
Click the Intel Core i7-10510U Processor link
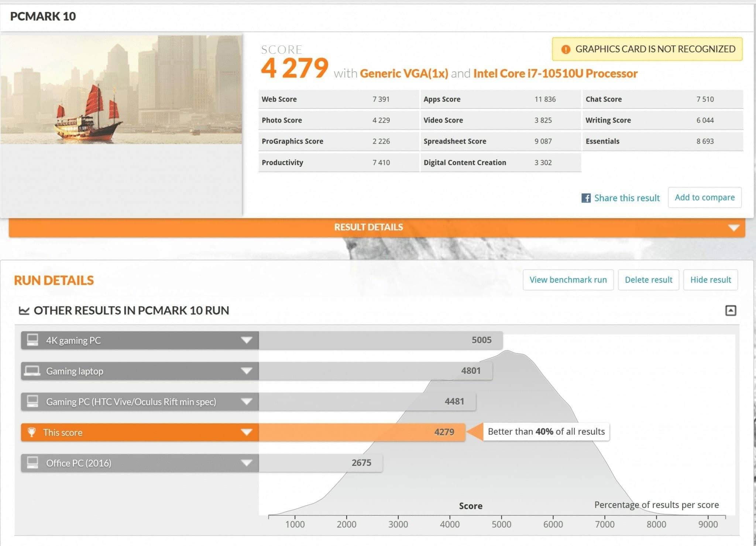[555, 73]
